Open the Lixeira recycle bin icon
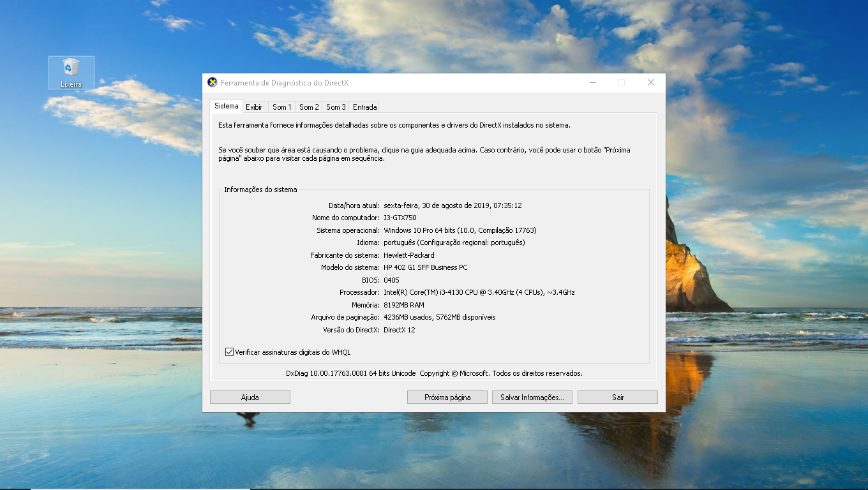The height and width of the screenshot is (490, 868). [x=71, y=72]
